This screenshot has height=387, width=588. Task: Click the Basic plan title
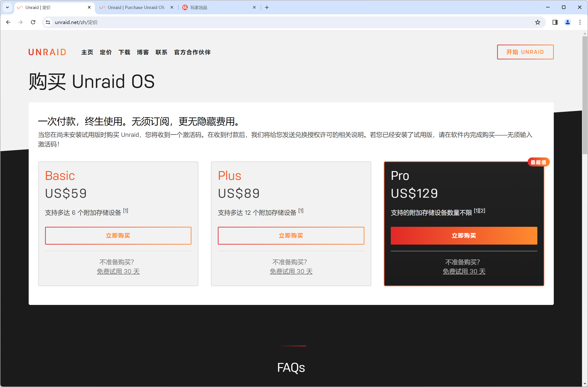(x=60, y=176)
